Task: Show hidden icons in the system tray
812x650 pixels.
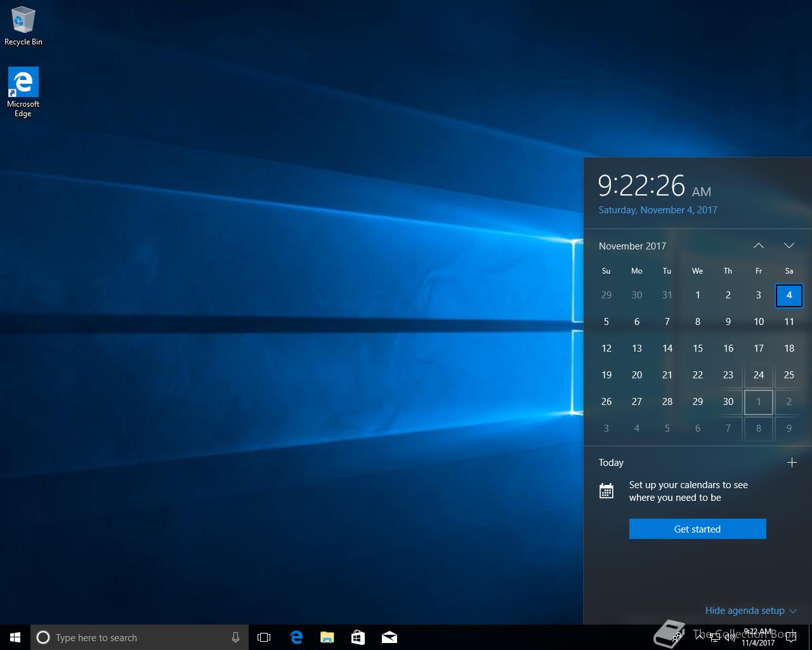Action: [x=700, y=637]
